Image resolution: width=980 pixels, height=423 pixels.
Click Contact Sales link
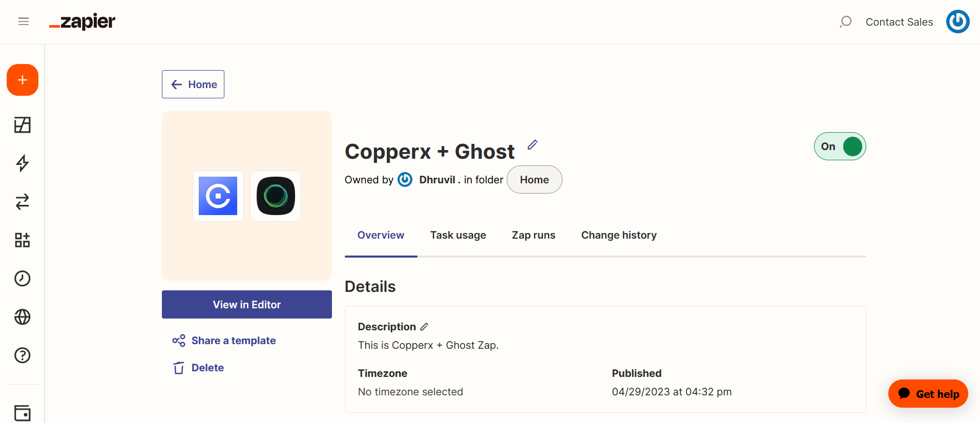click(899, 22)
